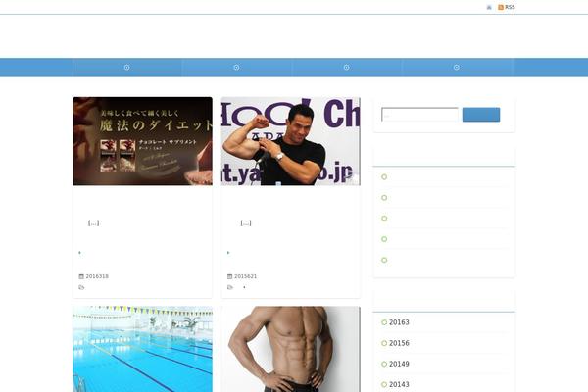Click the green bullet beside 20156
The image size is (588, 392).
384,343
